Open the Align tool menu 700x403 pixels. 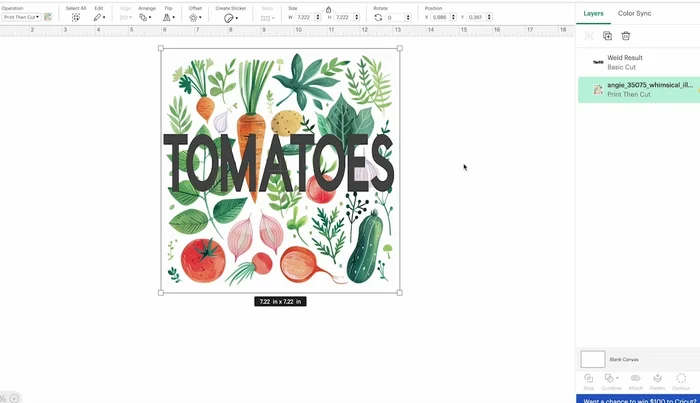pos(125,17)
